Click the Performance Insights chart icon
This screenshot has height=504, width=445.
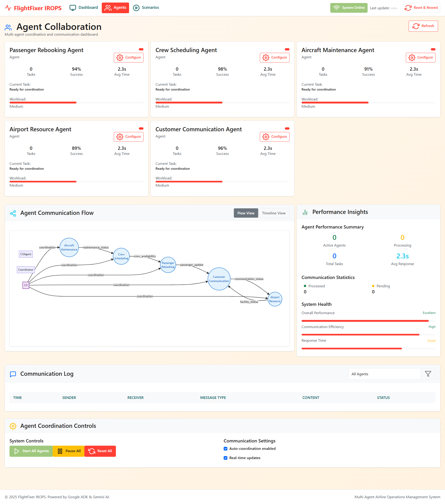(x=305, y=212)
